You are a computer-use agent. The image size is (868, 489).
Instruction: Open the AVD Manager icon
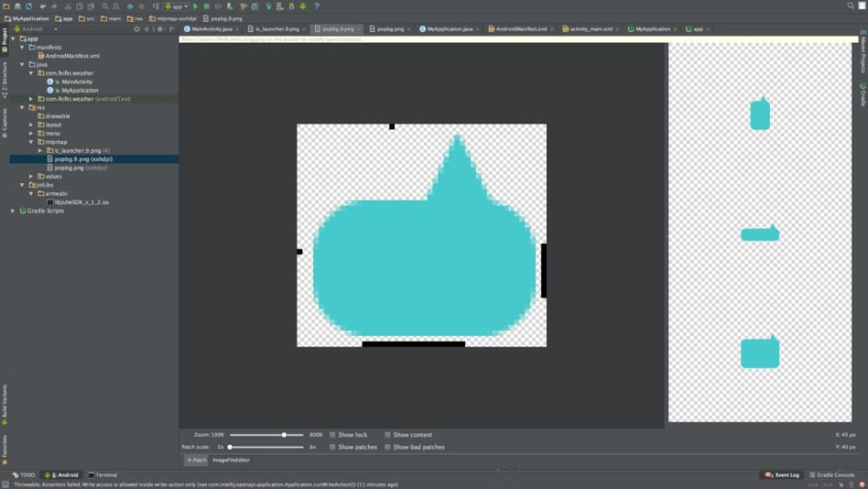point(280,6)
